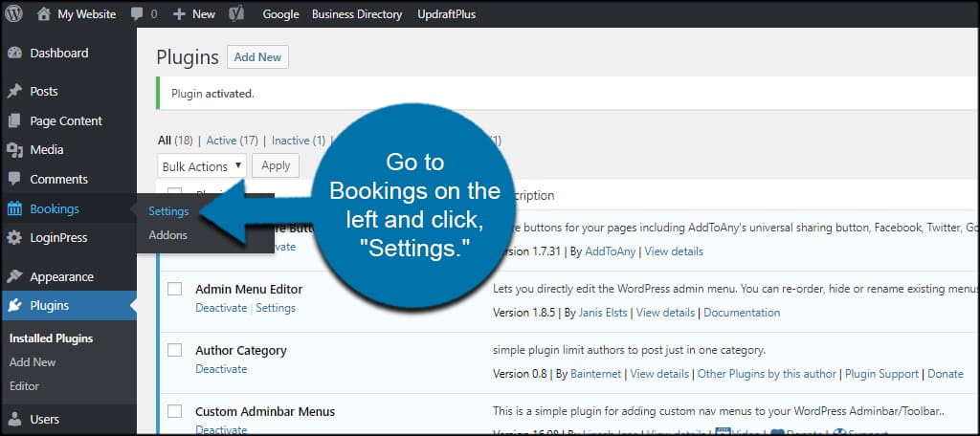
Task: Open Admin Menu Editor Settings link
Action: (276, 308)
